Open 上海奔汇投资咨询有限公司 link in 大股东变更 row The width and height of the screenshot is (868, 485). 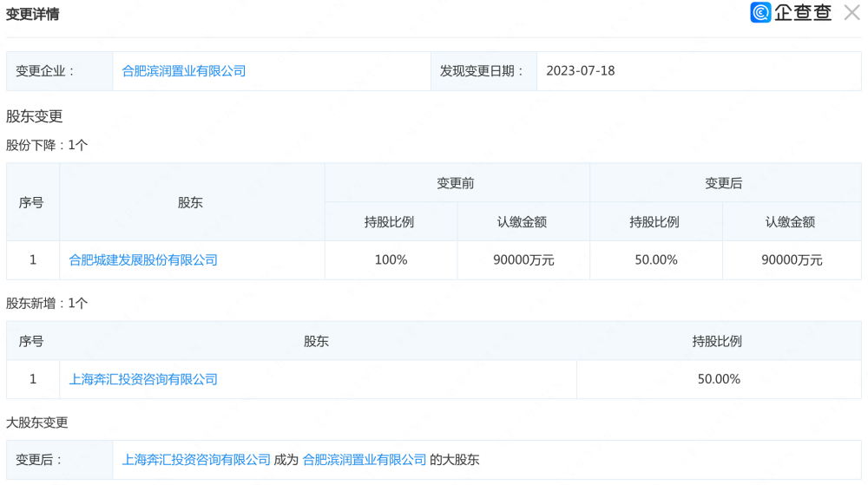pos(196,460)
